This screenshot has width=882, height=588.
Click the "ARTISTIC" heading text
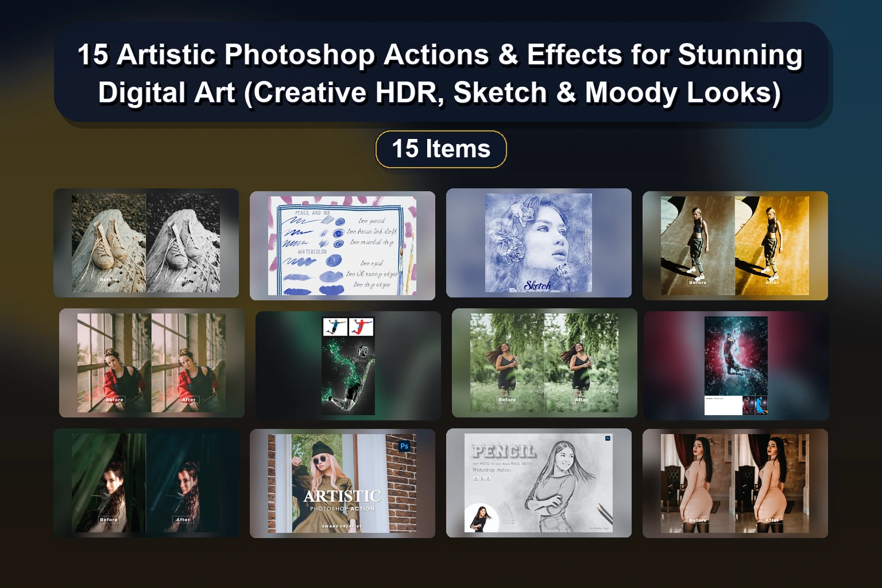click(x=342, y=496)
